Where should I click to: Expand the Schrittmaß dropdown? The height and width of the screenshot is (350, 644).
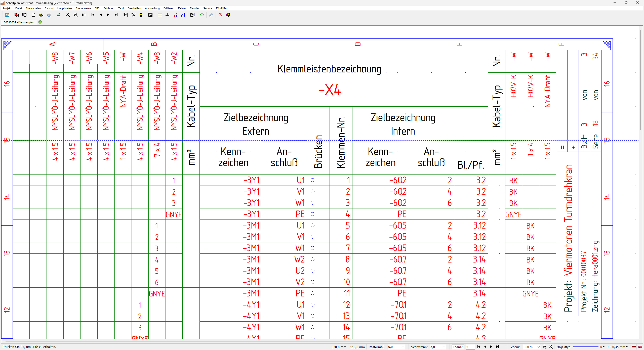(x=444, y=347)
